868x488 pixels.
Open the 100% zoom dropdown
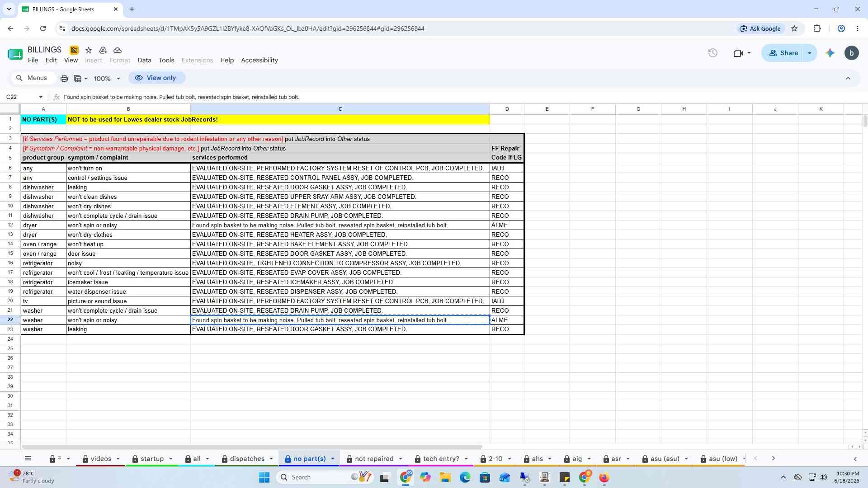(x=107, y=78)
